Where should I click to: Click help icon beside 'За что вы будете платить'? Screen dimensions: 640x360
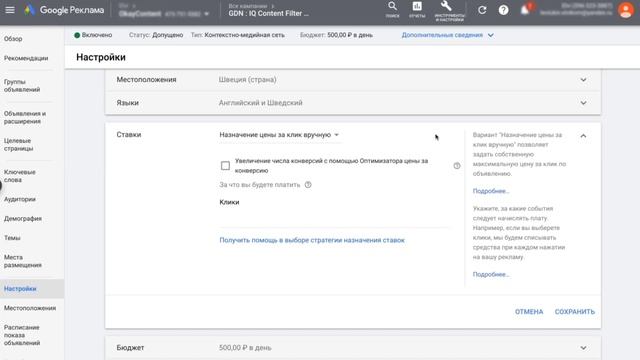[308, 185]
